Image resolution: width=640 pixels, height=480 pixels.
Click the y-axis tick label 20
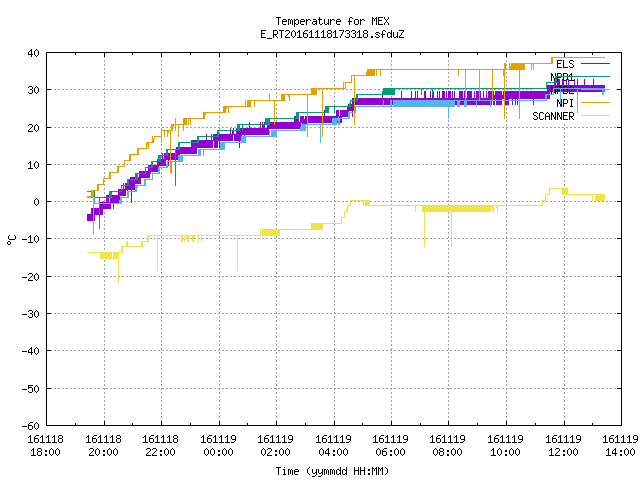(33, 128)
